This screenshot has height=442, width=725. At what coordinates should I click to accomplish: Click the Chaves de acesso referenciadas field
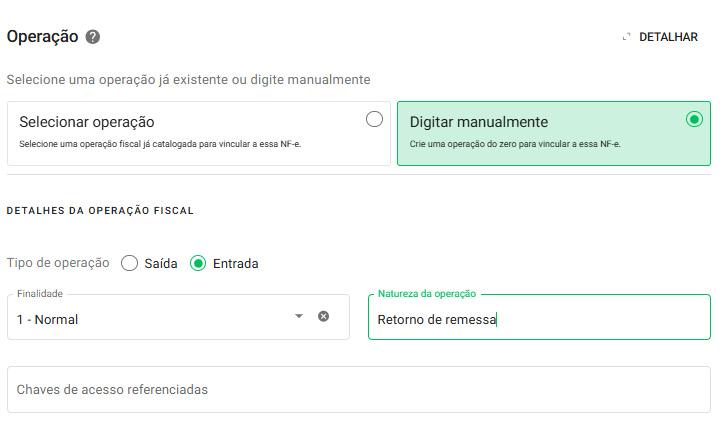[360, 389]
